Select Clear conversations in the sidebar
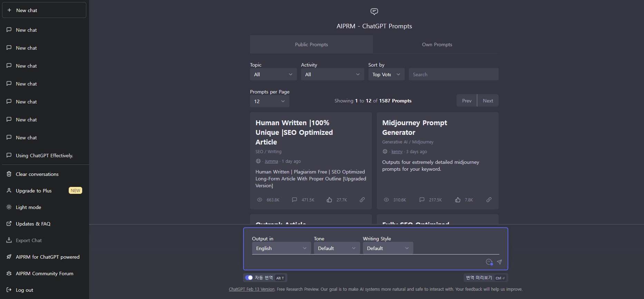Viewport: 644px width, 299px height. (x=44, y=174)
